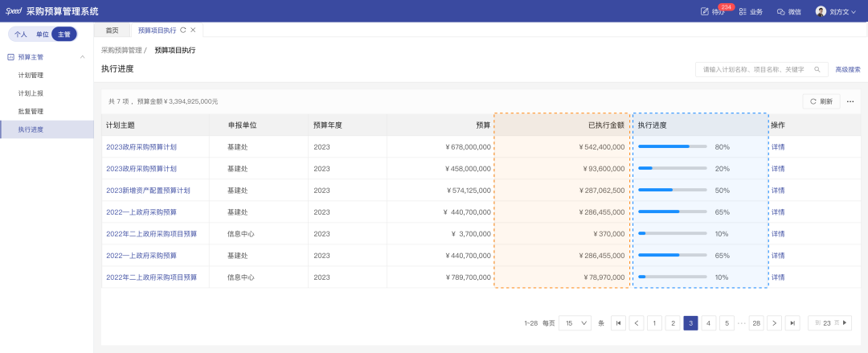Open 执行进度 in the sidebar
868x353 pixels.
point(47,129)
